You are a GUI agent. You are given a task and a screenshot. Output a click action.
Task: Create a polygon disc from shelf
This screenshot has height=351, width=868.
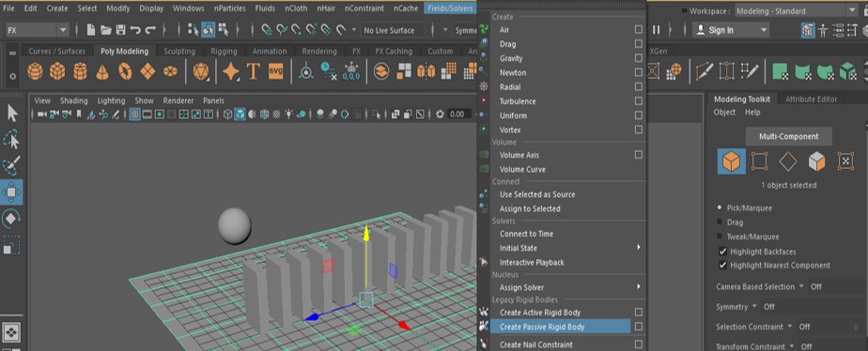[x=170, y=71]
